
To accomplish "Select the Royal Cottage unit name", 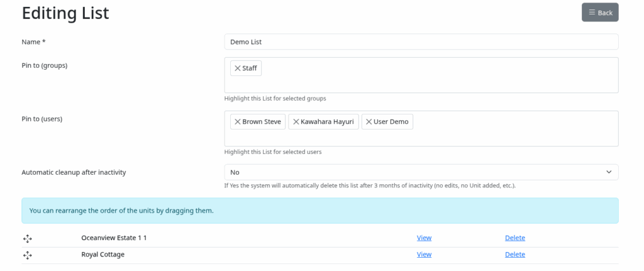I will (103, 254).
